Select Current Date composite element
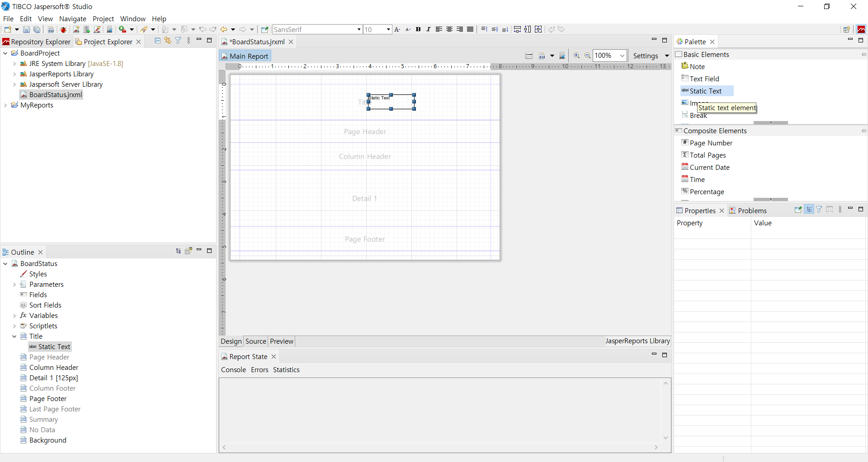This screenshot has width=868, height=462. pyautogui.click(x=705, y=167)
